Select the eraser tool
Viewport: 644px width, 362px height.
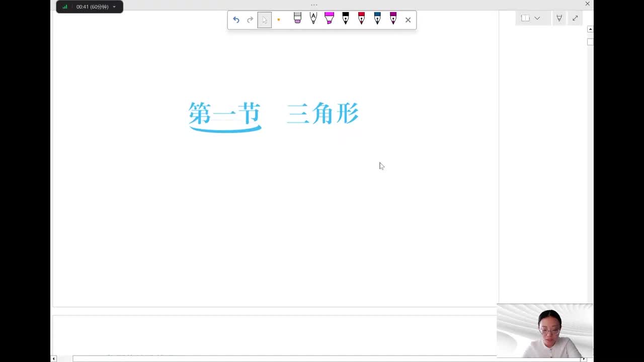pos(297,18)
